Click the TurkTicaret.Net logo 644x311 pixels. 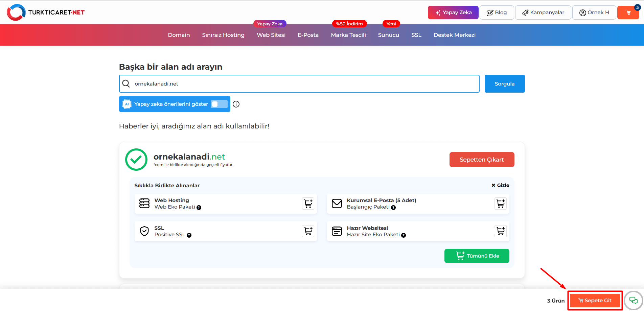point(46,13)
